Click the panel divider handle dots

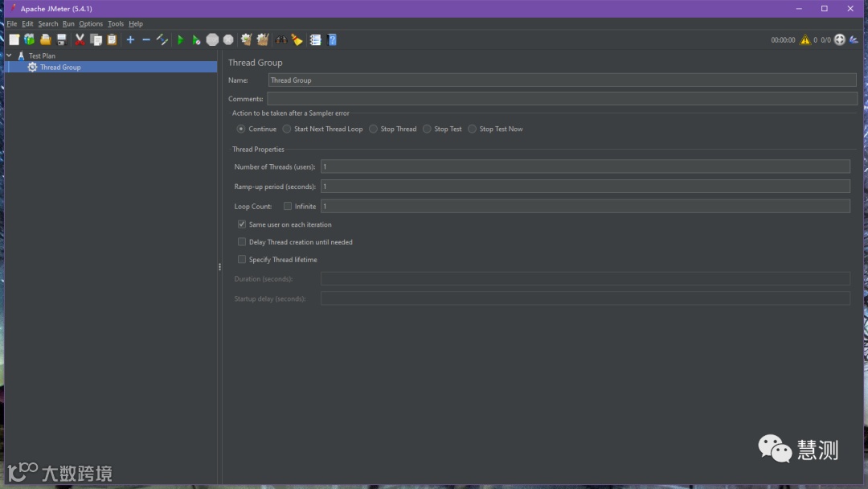tap(219, 267)
